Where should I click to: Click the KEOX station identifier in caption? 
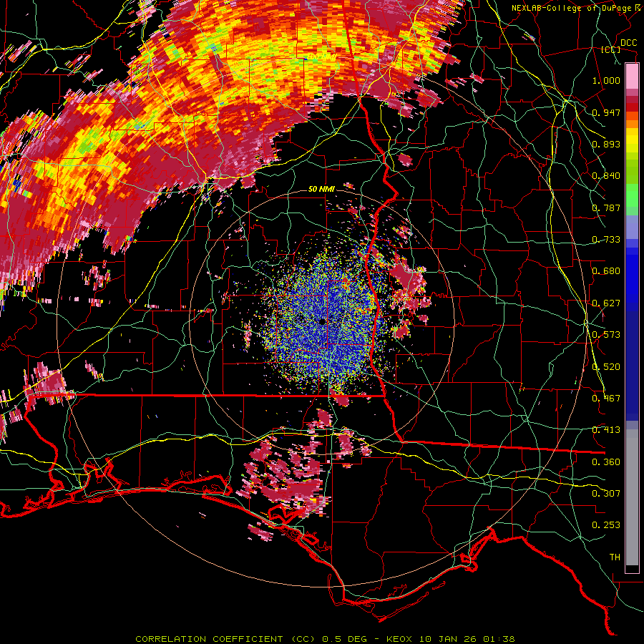point(399,639)
